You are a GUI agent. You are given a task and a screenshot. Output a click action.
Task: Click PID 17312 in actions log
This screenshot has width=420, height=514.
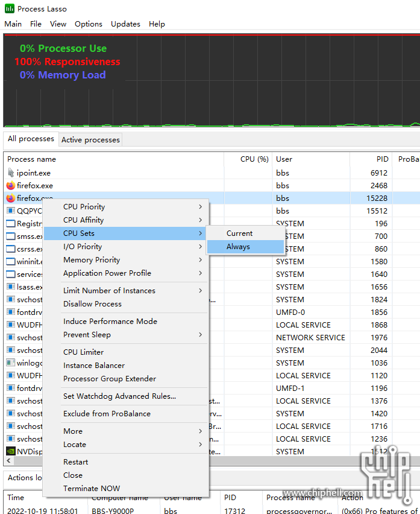(234, 510)
